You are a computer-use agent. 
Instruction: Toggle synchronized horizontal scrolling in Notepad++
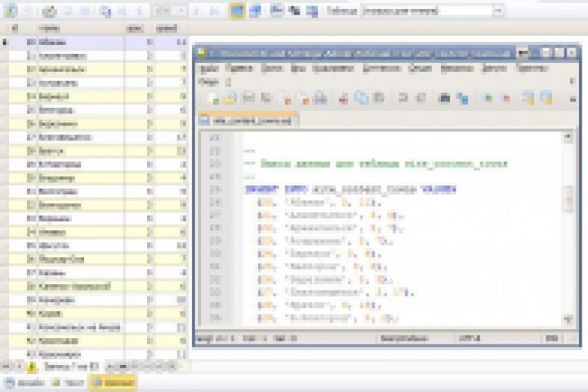pos(546,98)
